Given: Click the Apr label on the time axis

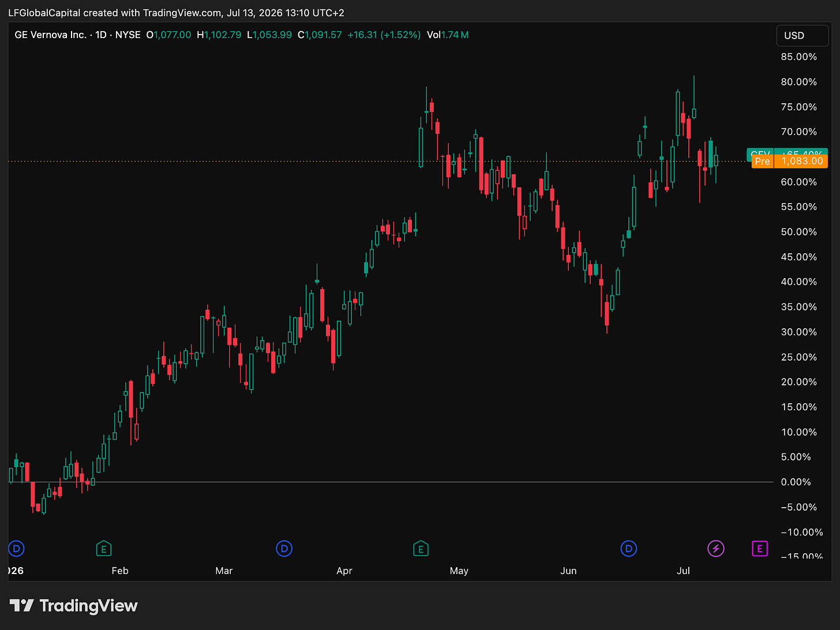Looking at the screenshot, I should tap(344, 571).
